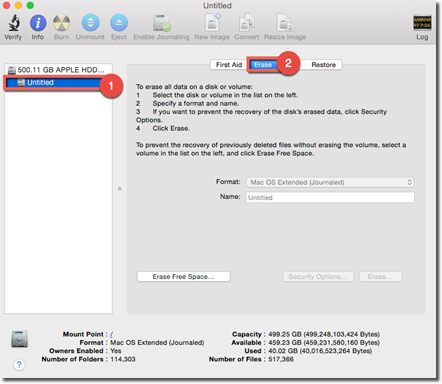Click the Number of Files value 517,366
Viewport: 442px width, 384px height.
tap(281, 359)
